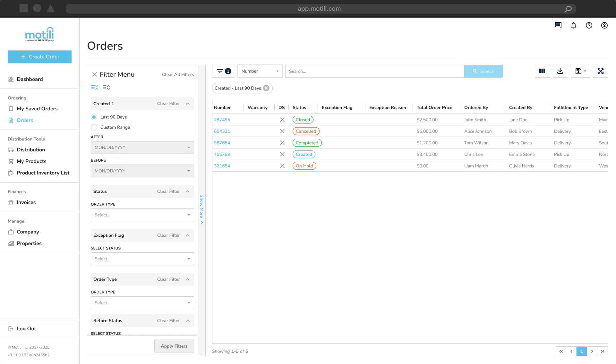Go to the next page of results
Viewport: 616px width, 364px height.
(x=592, y=351)
